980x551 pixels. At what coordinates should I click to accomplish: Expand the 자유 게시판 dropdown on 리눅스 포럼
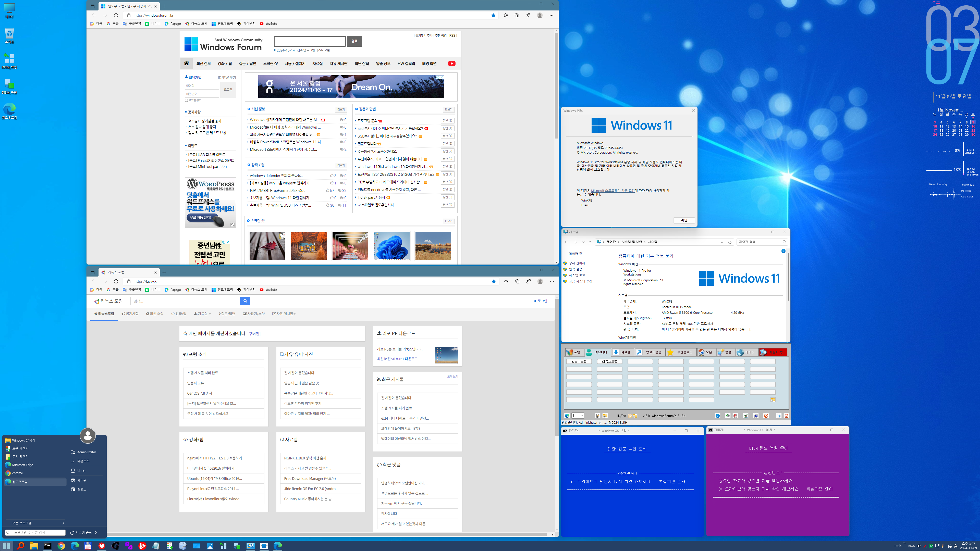pyautogui.click(x=284, y=314)
